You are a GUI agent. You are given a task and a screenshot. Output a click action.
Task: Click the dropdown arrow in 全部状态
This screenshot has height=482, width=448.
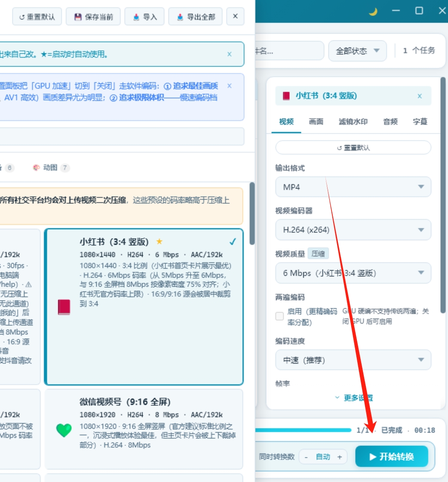coord(377,51)
